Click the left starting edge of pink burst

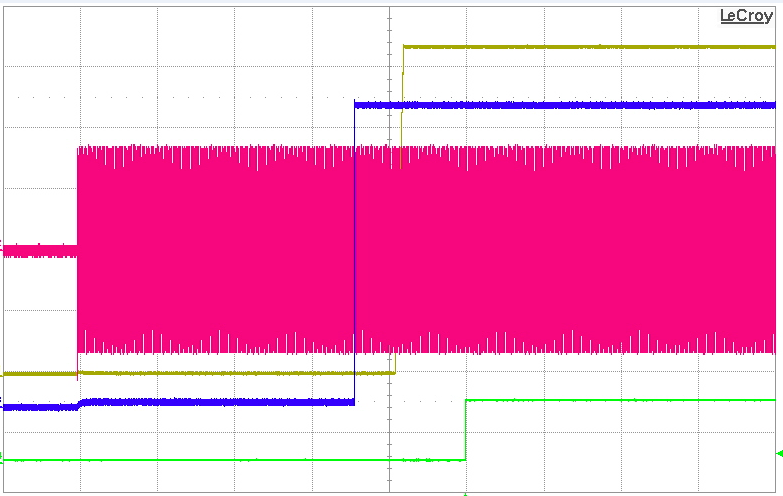78,250
